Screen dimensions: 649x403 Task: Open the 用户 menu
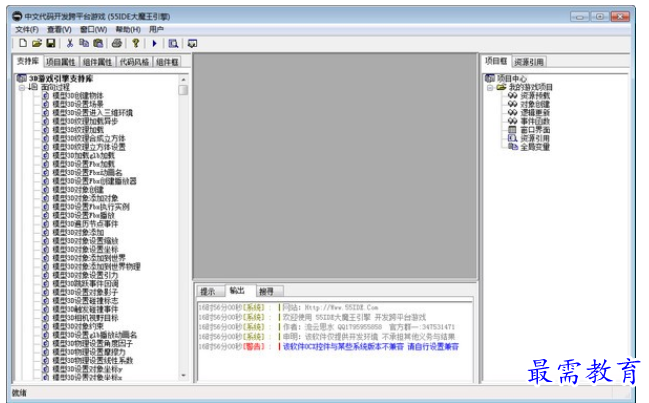(x=156, y=29)
